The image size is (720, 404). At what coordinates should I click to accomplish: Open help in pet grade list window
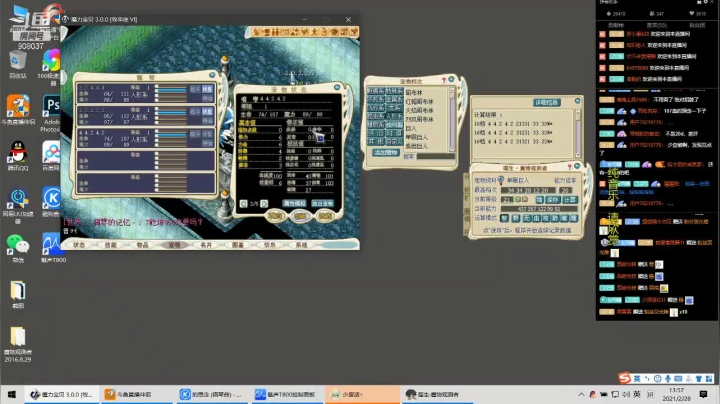[444, 80]
